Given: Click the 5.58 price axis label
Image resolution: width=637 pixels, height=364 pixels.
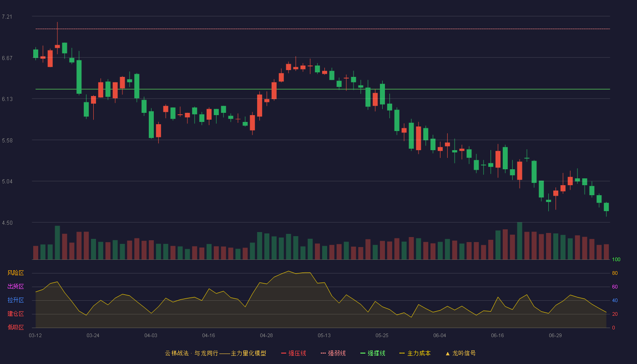Looking at the screenshot, I should [7, 141].
